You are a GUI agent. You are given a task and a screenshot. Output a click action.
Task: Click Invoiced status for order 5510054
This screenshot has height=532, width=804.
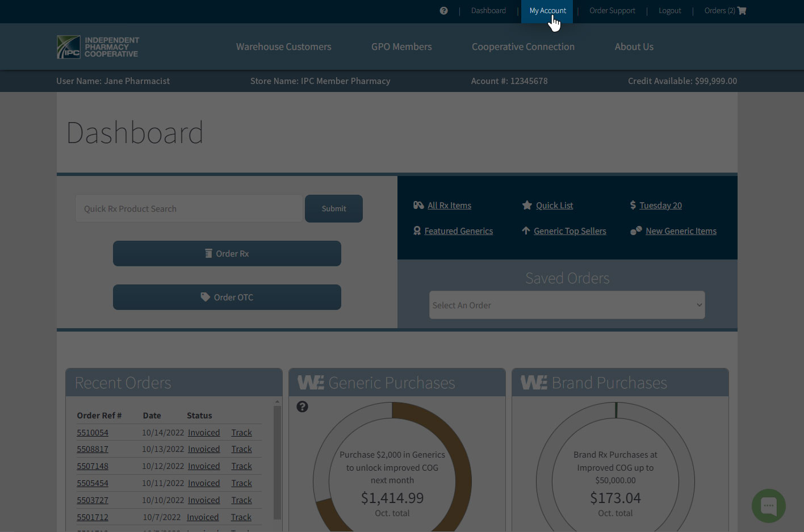pos(204,433)
